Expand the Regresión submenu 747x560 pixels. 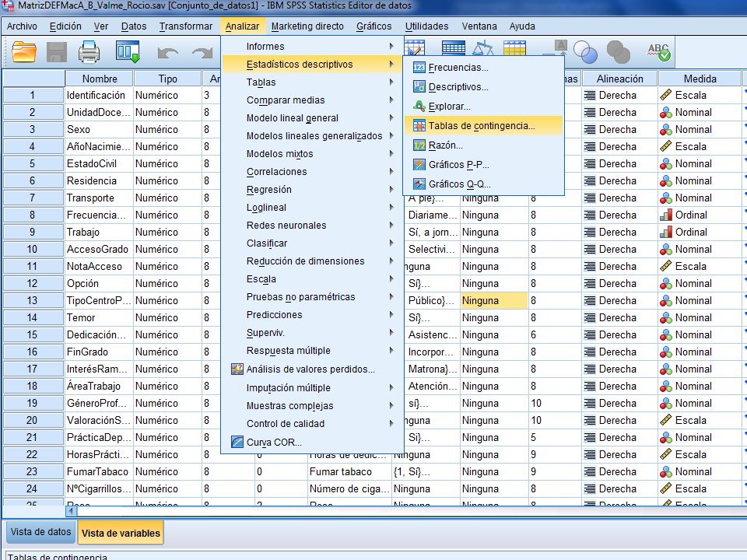(x=311, y=190)
